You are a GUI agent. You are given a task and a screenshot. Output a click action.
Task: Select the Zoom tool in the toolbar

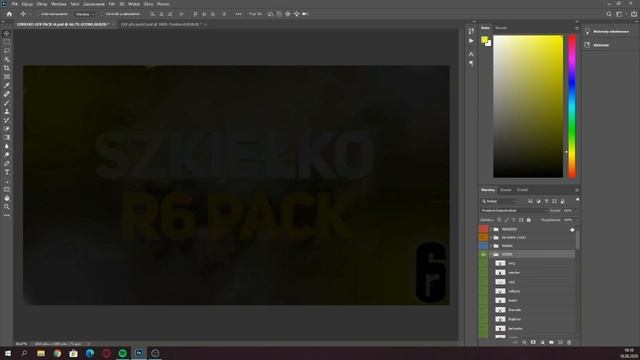(7, 207)
